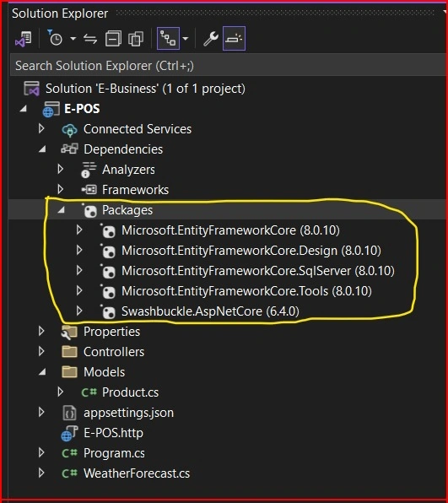The image size is (448, 503).
Task: Select Swashbuckle.AspNetCore (6.4.0)
Action: click(210, 311)
